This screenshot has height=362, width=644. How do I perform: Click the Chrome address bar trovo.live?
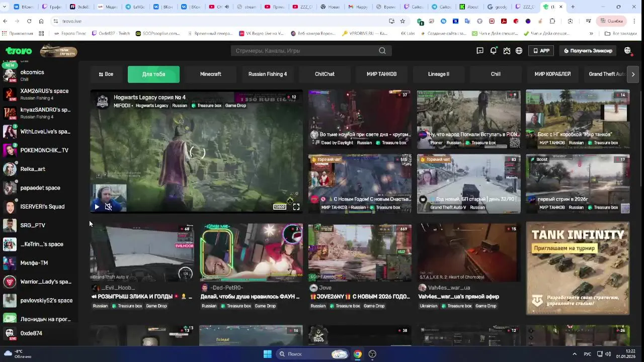[x=219, y=21]
